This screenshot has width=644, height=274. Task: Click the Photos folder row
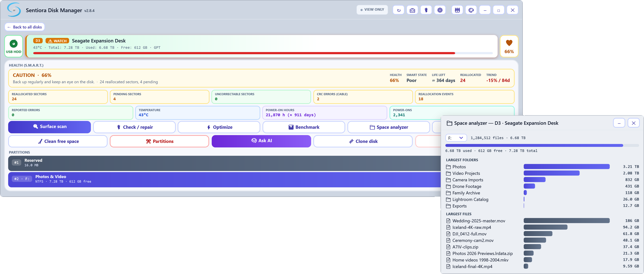[542, 167]
